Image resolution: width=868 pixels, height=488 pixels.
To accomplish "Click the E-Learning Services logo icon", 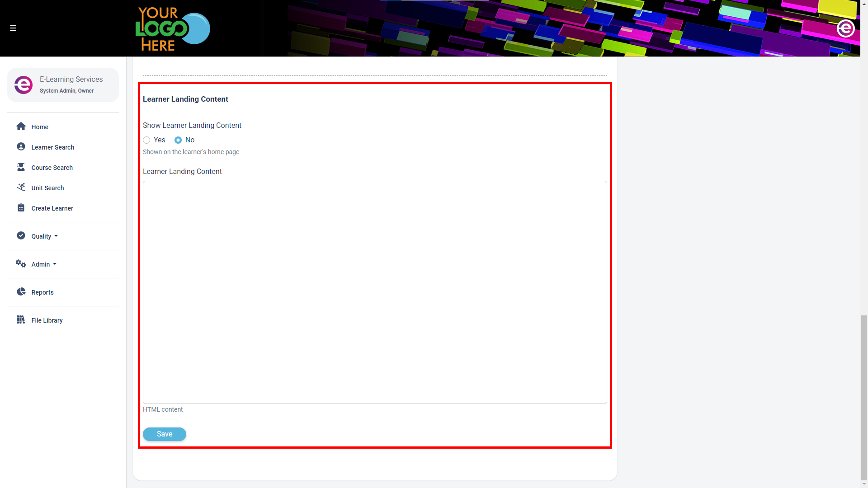I will point(24,84).
